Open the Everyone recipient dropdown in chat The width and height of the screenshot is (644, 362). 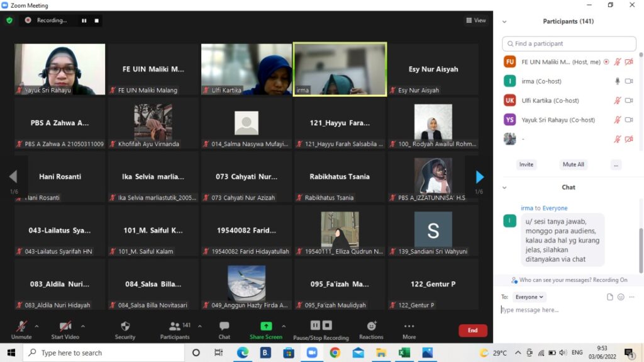(530, 297)
